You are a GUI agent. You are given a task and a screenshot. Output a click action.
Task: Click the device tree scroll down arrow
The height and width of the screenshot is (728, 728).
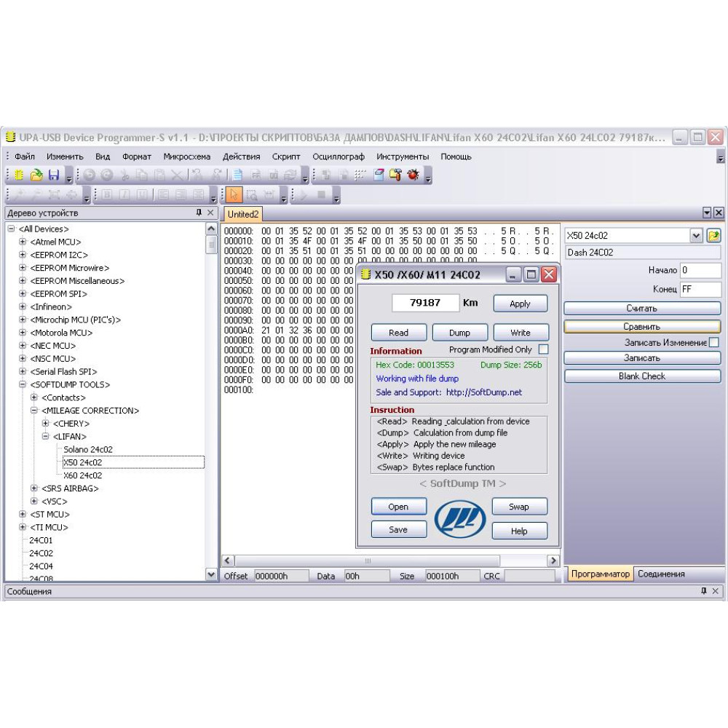tap(211, 574)
